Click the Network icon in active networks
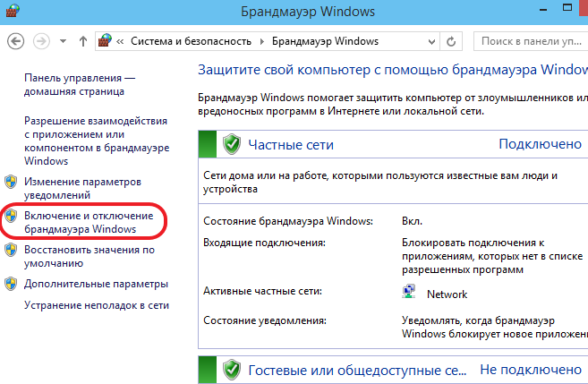588x384 pixels. pyautogui.click(x=409, y=291)
